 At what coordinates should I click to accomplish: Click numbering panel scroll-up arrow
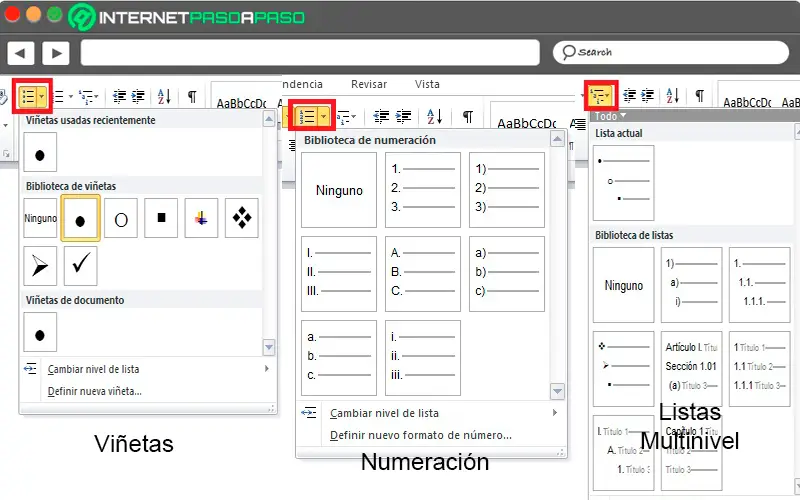(557, 139)
